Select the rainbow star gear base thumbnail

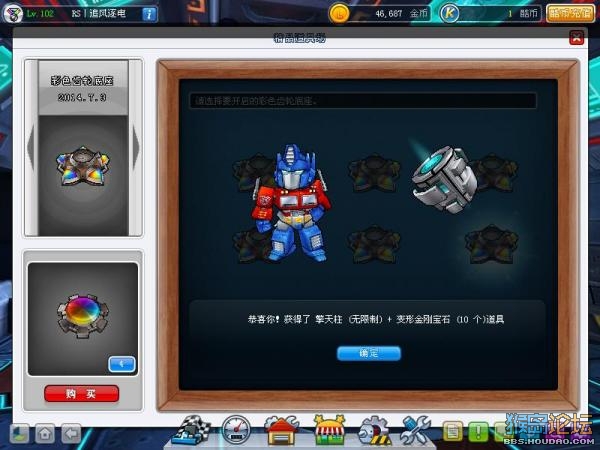pyautogui.click(x=83, y=166)
